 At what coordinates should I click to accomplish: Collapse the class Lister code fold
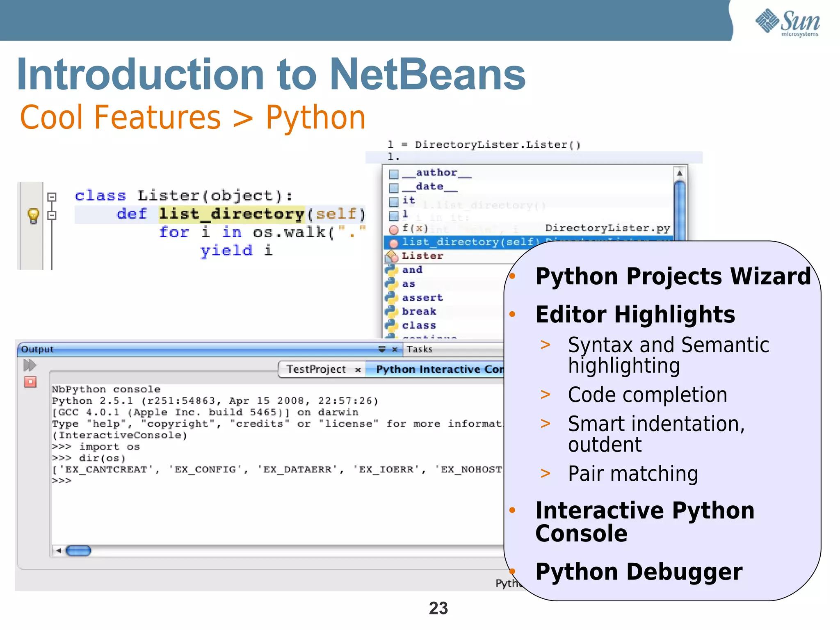(x=52, y=197)
